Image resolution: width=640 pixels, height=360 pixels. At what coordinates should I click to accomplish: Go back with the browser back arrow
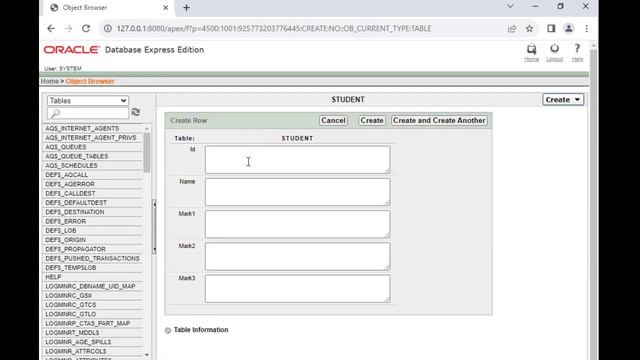click(51, 29)
